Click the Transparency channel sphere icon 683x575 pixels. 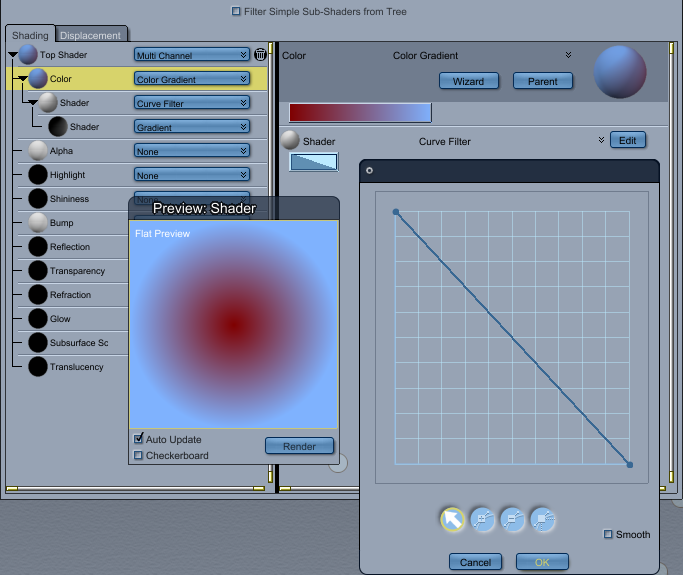coord(38,271)
